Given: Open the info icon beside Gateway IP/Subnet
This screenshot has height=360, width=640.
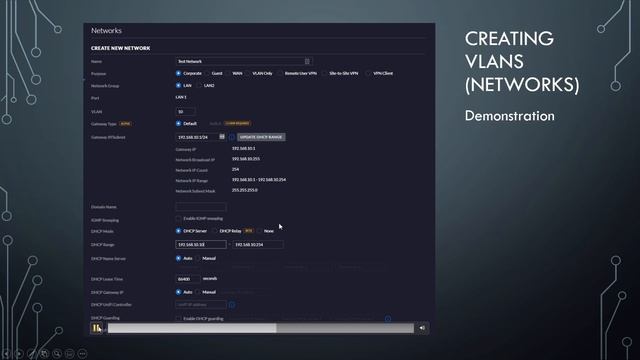Looking at the screenshot, I should (232, 137).
